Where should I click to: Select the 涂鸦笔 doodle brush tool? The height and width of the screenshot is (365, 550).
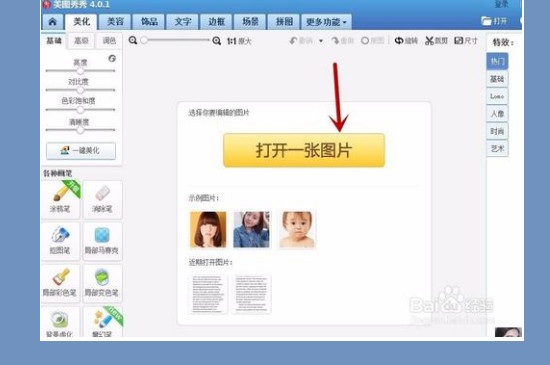click(x=60, y=199)
